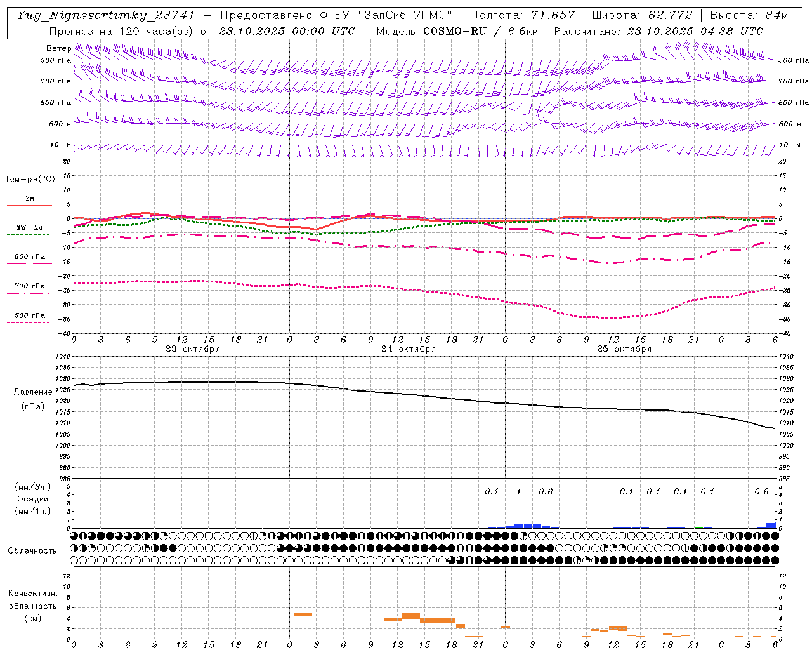Click the Высота: 84м header value

(749, 15)
